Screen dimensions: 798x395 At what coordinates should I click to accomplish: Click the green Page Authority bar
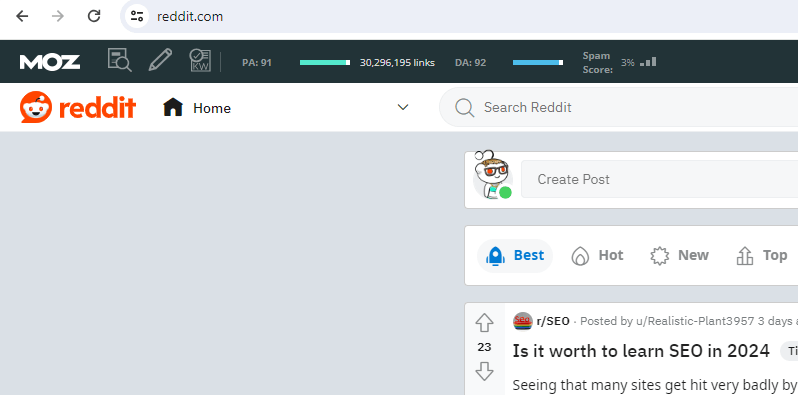point(325,63)
